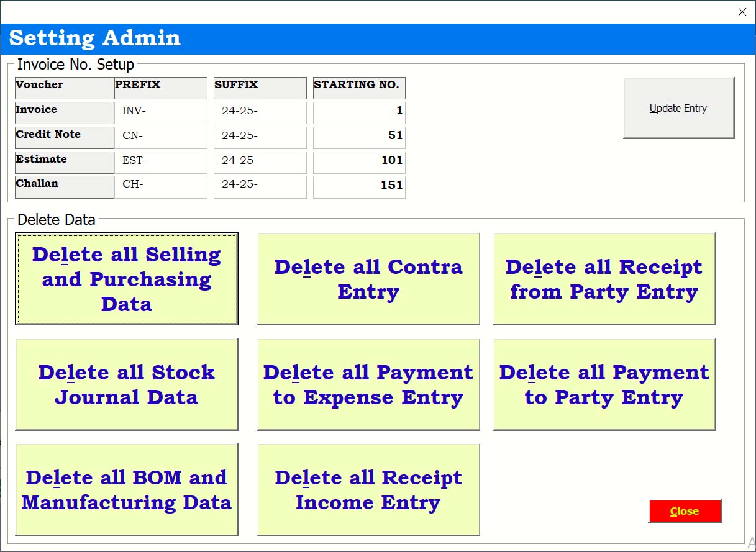Click Credit Note starting number 51

(x=359, y=137)
